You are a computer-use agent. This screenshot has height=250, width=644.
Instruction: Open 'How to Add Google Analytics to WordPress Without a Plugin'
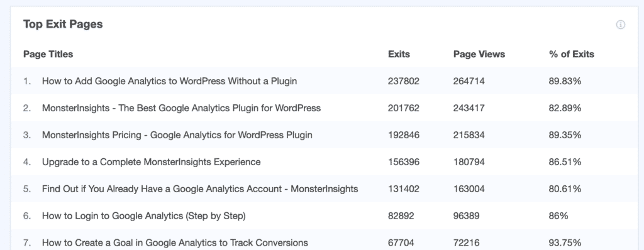tap(169, 81)
